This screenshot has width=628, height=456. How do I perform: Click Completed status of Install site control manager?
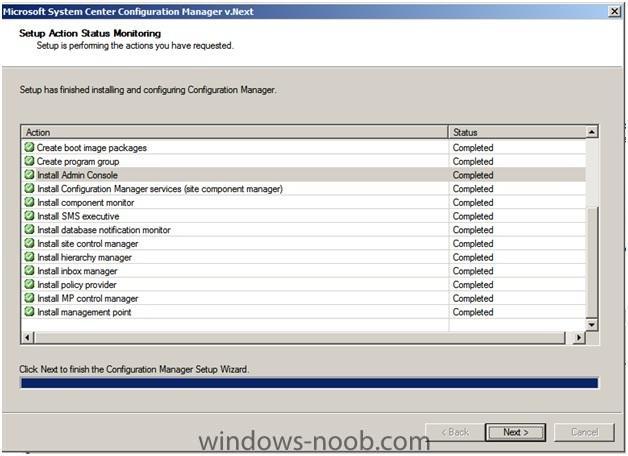coord(473,243)
